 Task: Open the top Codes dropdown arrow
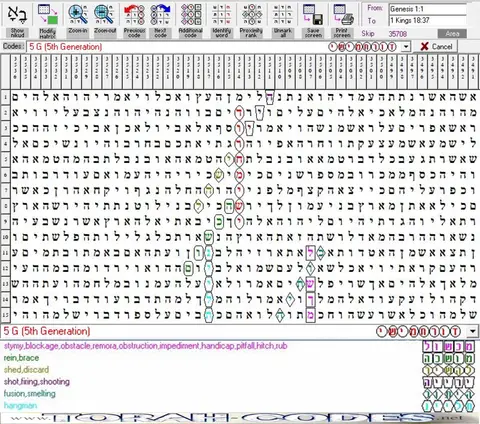[x=406, y=47]
